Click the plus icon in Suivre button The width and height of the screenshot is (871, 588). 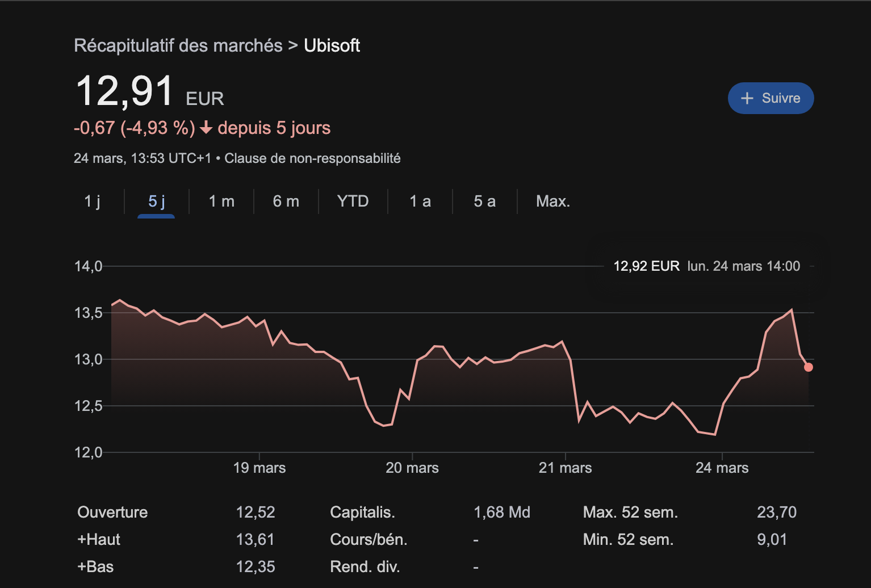[747, 98]
